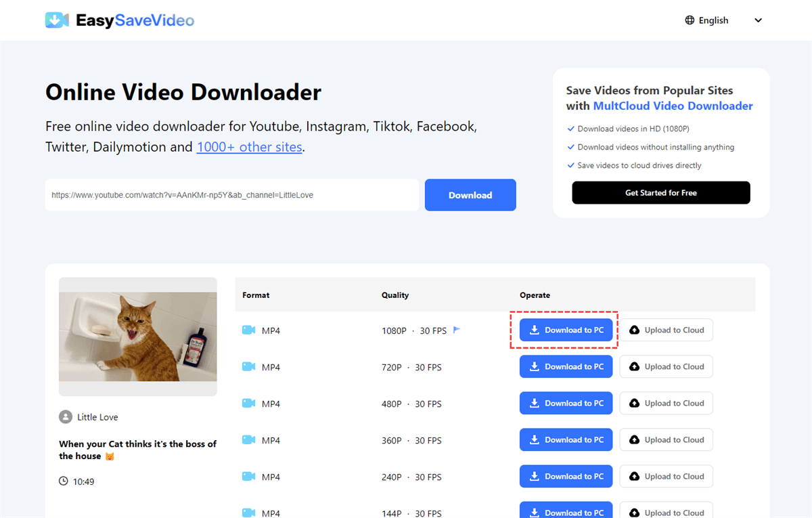Click Get Started for Free

(661, 192)
